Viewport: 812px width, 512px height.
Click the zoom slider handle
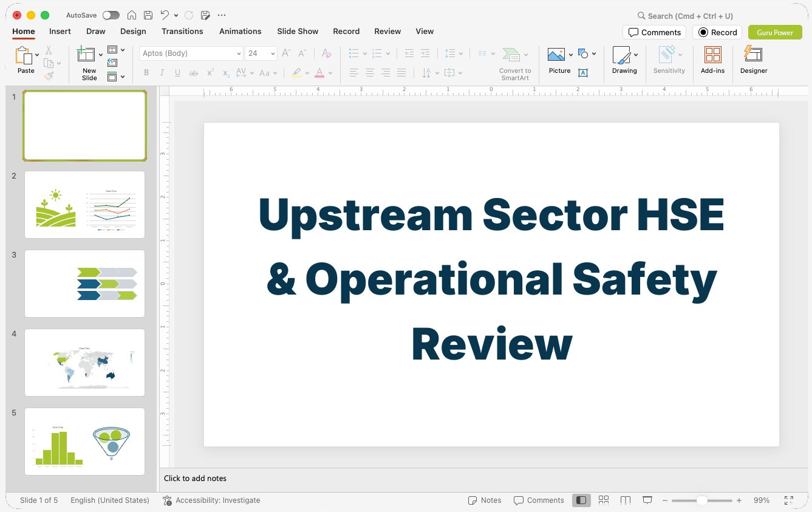click(x=701, y=500)
